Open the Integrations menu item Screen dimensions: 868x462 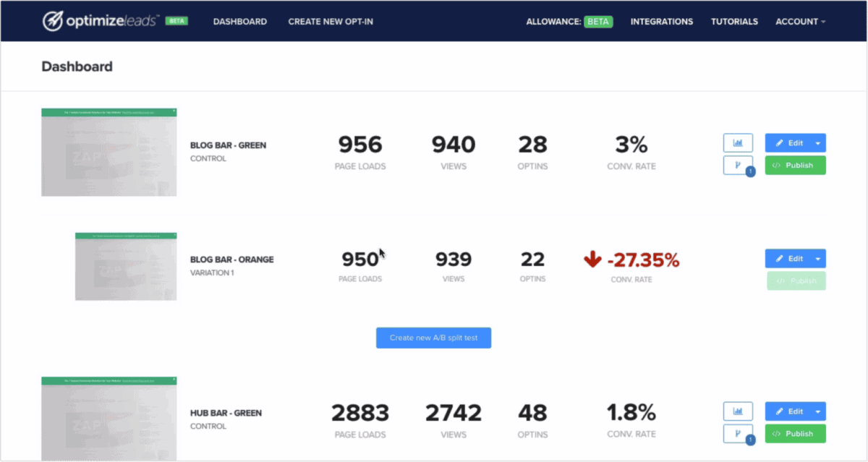click(661, 22)
